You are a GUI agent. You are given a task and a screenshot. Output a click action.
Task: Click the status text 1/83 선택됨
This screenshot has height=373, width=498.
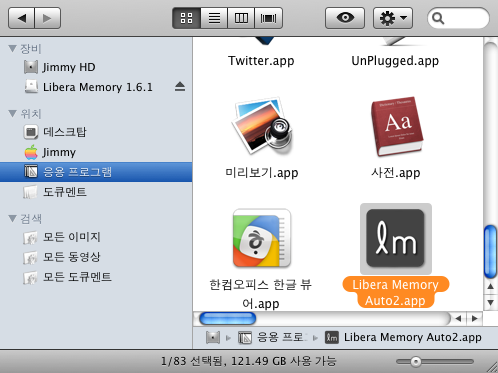[192, 361]
